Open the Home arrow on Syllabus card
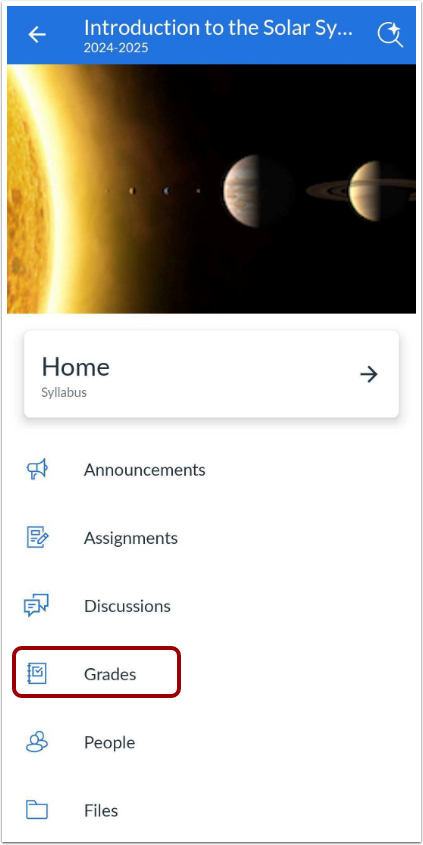This screenshot has width=423, height=845. (x=369, y=374)
